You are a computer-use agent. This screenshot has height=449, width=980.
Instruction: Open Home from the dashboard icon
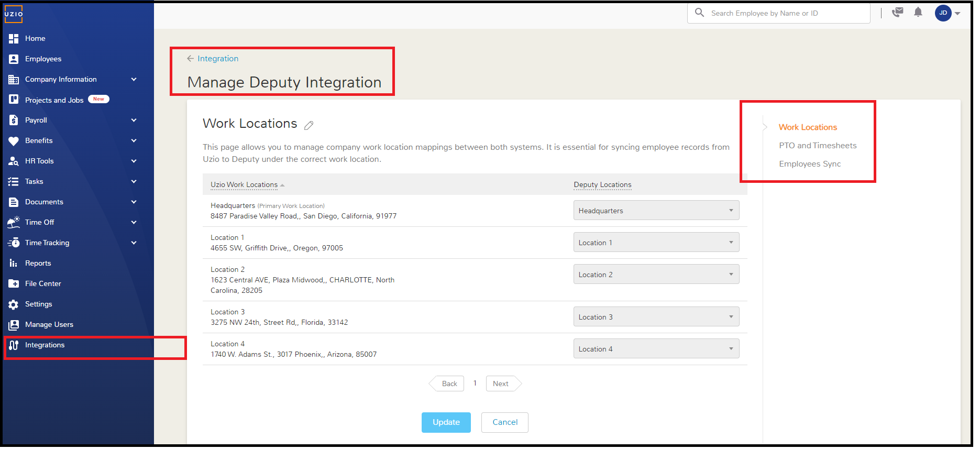(x=14, y=39)
